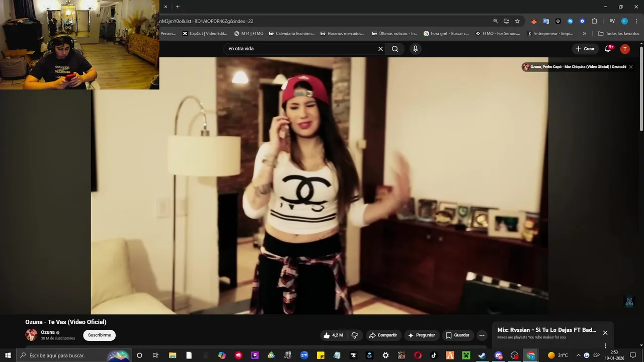Open Minecraft from taskbar
Image resolution: width=644 pixels, height=362 pixels.
point(466,355)
